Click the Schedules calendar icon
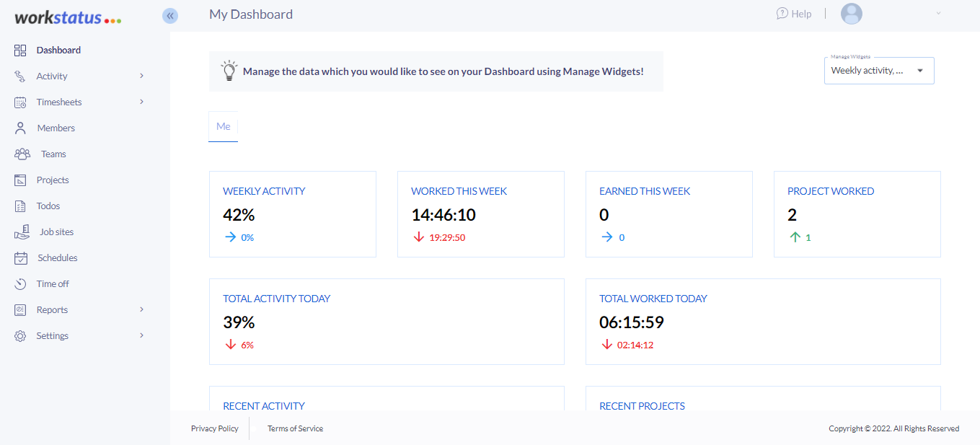Image resolution: width=980 pixels, height=445 pixels. 21,258
